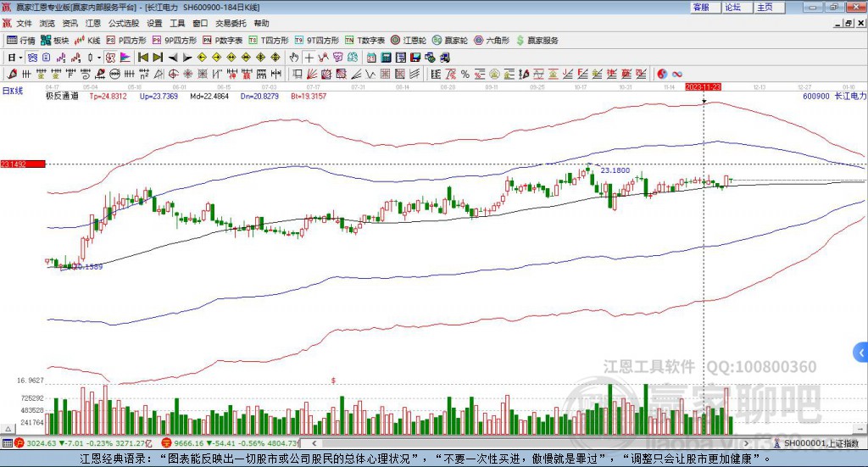The image size is (868, 467).
Task: Click the blue side-panel expand arrow
Action: (861, 352)
